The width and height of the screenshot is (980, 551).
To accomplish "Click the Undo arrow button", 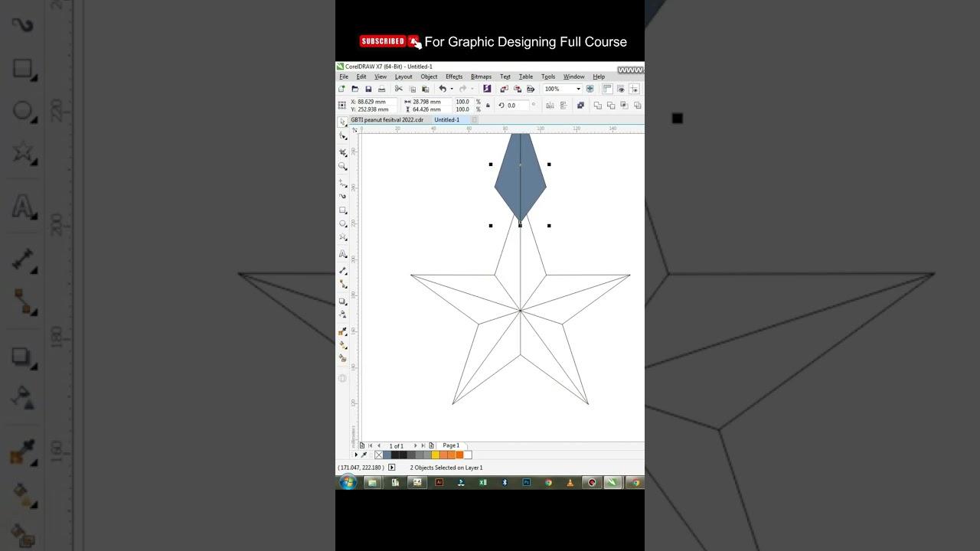I will point(443,89).
